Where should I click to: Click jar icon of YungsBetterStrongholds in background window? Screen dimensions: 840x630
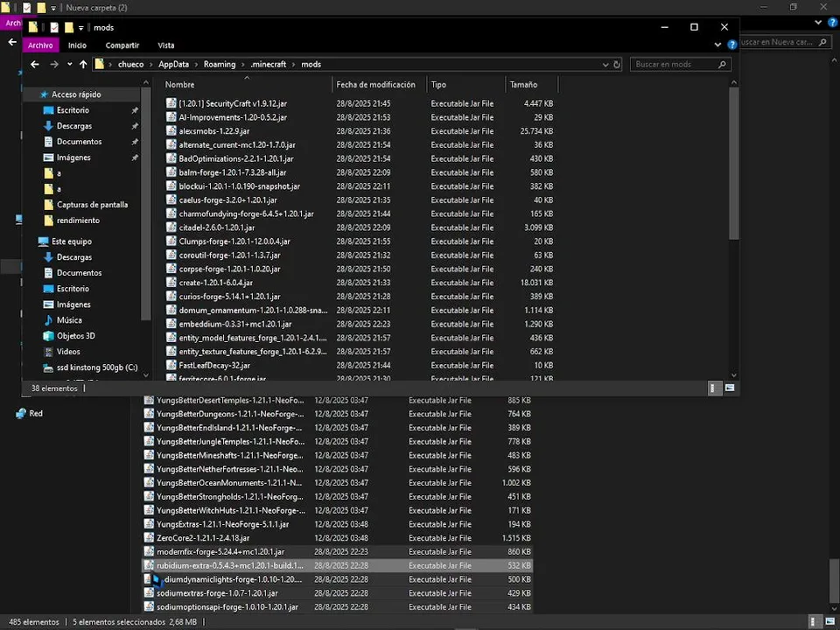tap(149, 497)
